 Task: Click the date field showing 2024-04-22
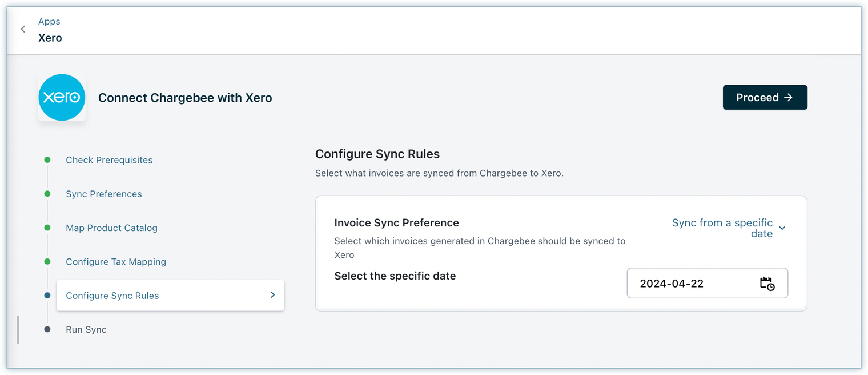pos(691,284)
